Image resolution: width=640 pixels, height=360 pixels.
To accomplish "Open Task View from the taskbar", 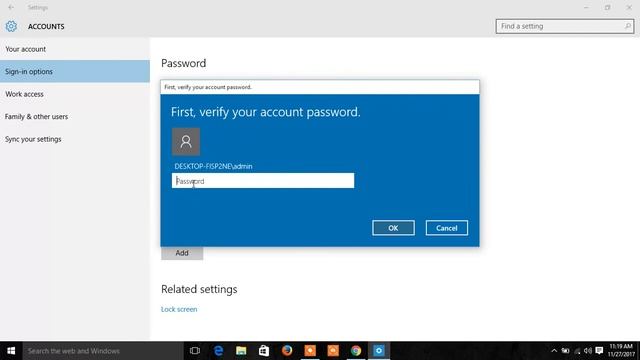I will pos(195,351).
